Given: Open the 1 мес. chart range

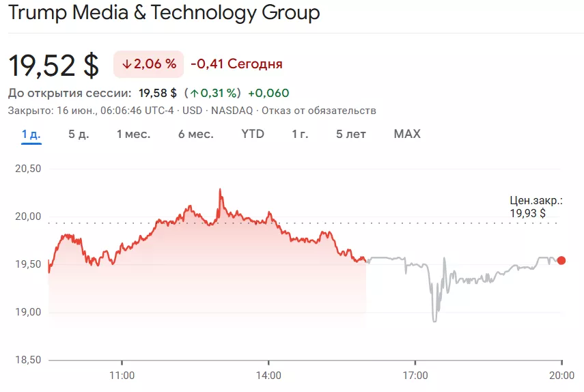Looking at the screenshot, I should [x=133, y=134].
